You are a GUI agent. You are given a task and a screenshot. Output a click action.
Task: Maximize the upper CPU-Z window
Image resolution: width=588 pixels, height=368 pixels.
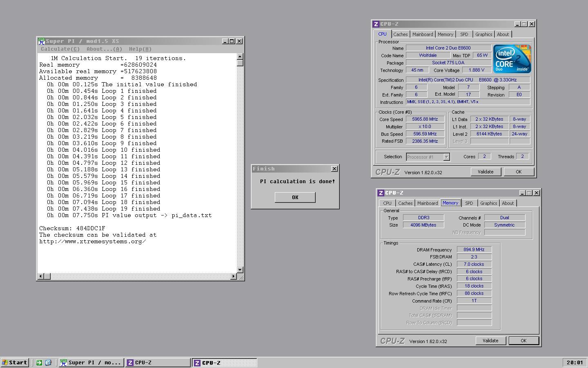coord(524,24)
